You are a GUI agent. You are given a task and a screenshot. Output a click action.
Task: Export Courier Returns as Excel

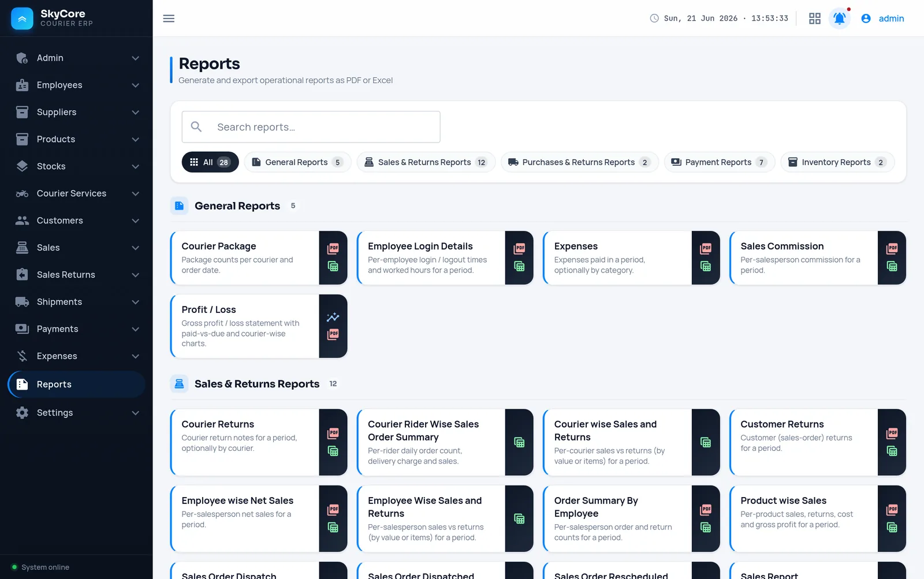pyautogui.click(x=333, y=451)
